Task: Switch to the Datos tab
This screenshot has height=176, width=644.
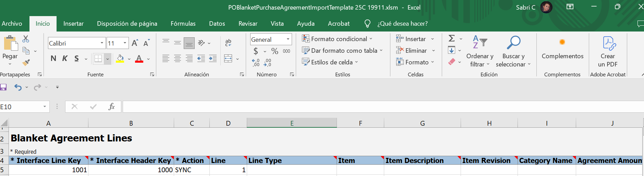Action: tap(217, 24)
